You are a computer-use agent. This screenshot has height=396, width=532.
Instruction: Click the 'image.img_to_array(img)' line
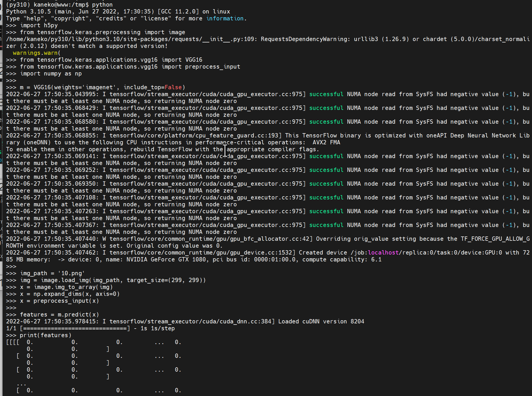pyautogui.click(x=59, y=287)
